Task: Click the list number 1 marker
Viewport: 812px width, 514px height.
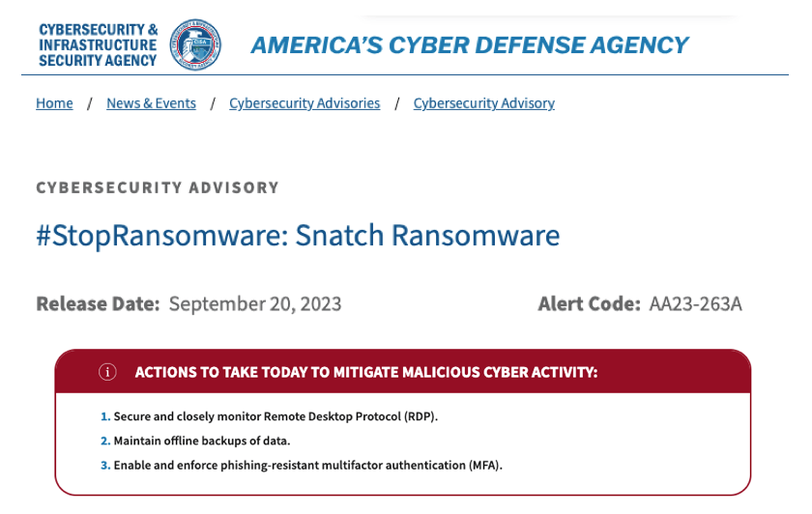Action: 105,416
